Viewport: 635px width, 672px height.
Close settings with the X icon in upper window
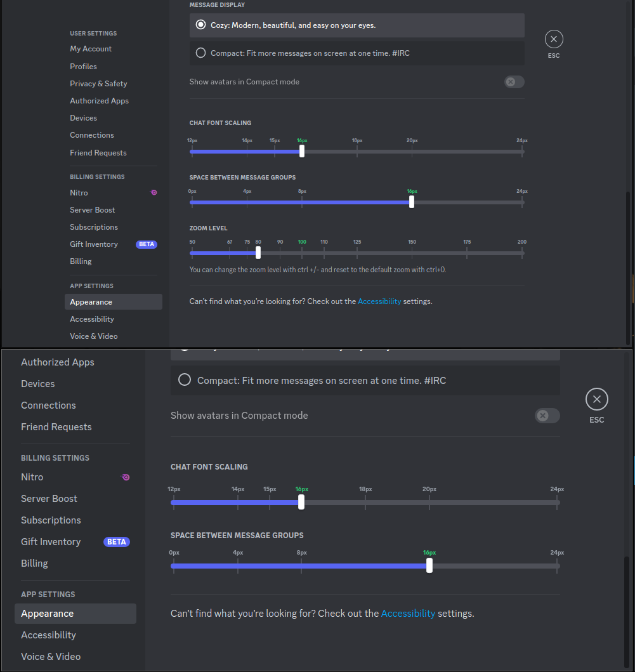point(554,39)
